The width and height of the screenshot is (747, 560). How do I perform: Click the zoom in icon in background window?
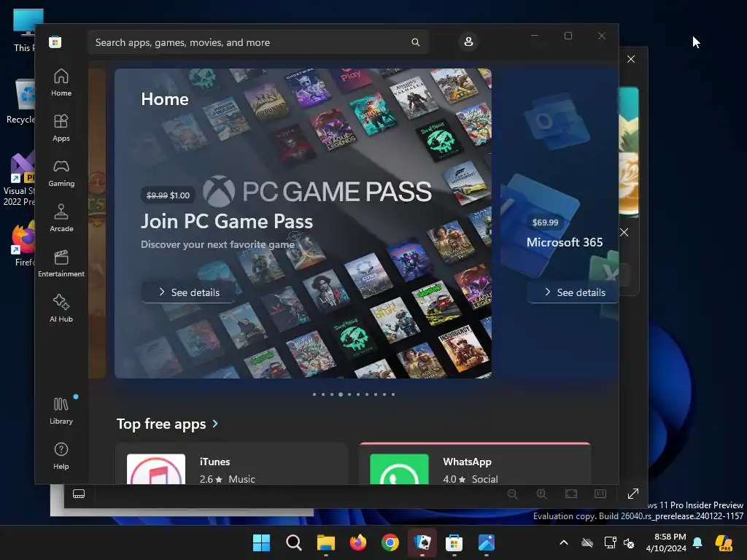tap(542, 494)
